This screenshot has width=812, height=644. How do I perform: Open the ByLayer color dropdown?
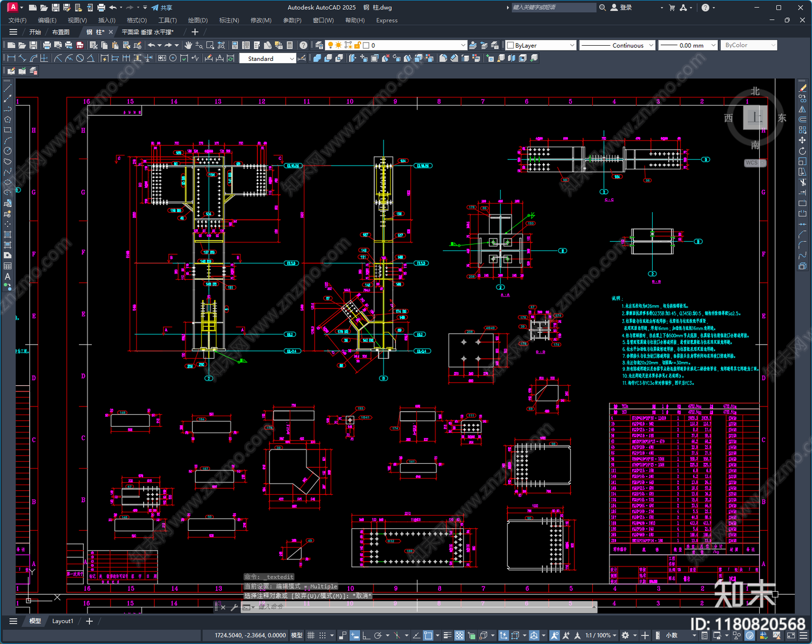coord(572,45)
